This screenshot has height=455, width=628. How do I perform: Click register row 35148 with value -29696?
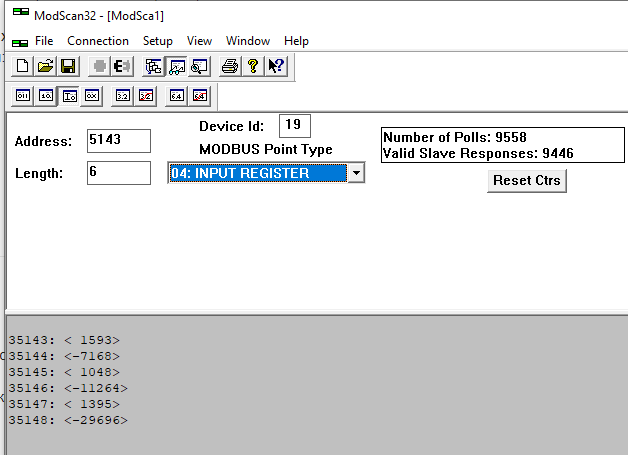(x=68, y=420)
